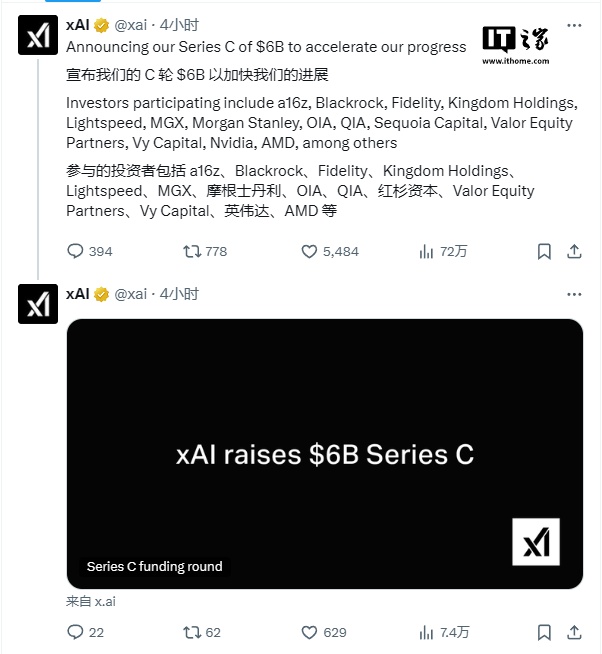This screenshot has width=602, height=654.
Task: Play the xAI raises $6B video thumbnail
Action: 324,454
